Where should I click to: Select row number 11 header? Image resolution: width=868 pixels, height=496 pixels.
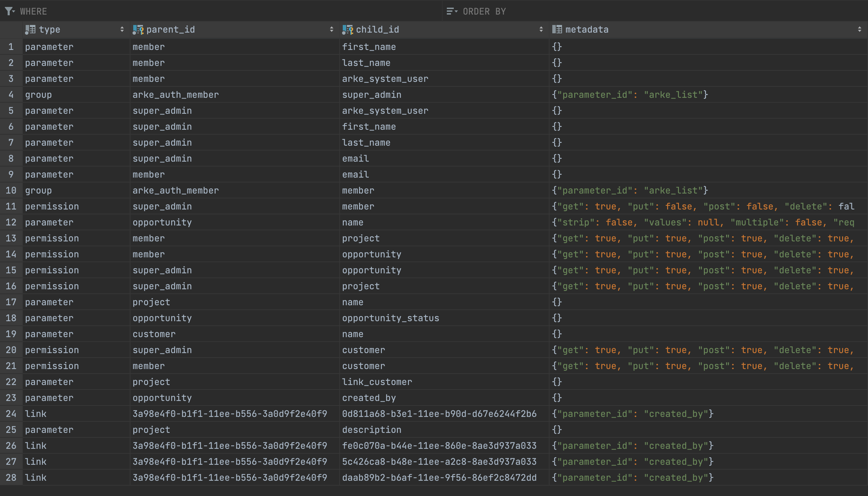pos(11,206)
